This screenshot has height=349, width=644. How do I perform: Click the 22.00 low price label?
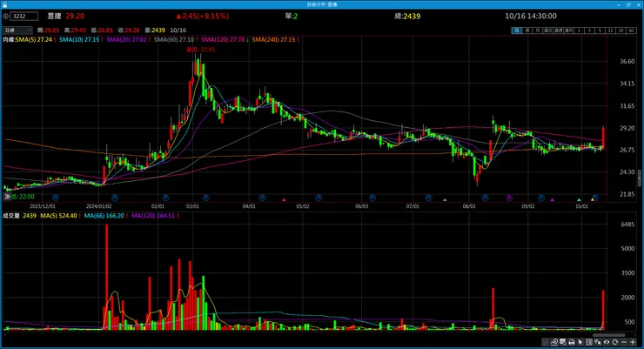click(23, 197)
